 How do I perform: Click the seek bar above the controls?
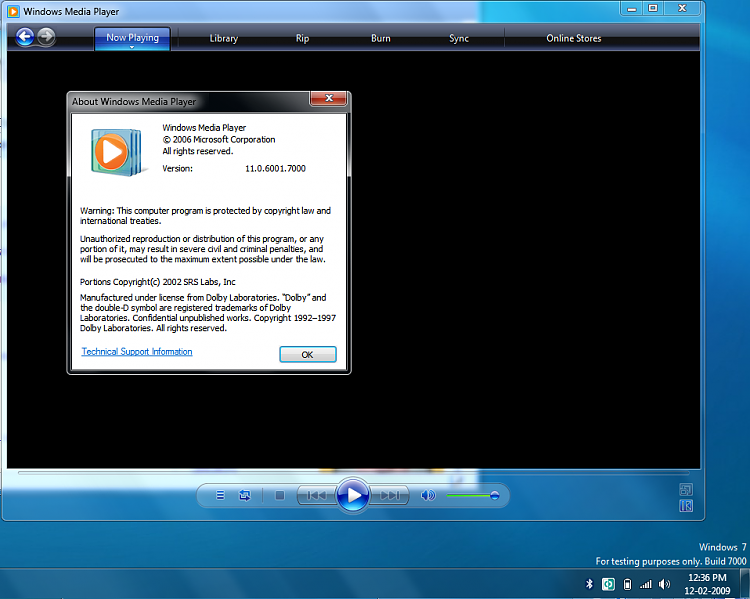[353, 473]
